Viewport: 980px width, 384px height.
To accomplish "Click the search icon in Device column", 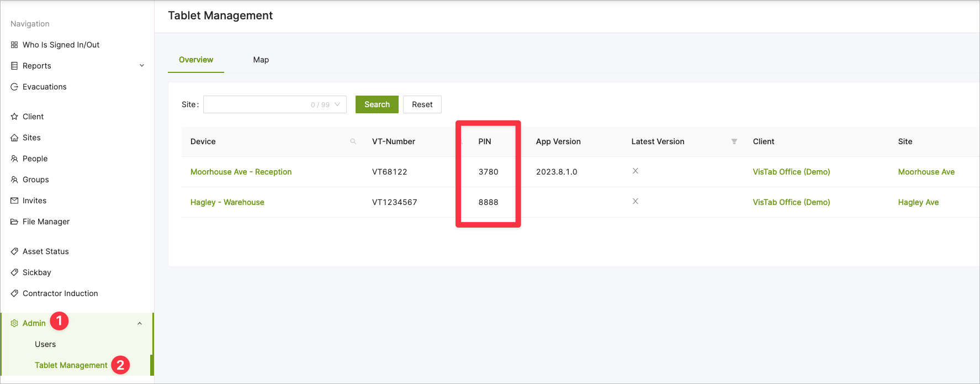I will pyautogui.click(x=353, y=141).
